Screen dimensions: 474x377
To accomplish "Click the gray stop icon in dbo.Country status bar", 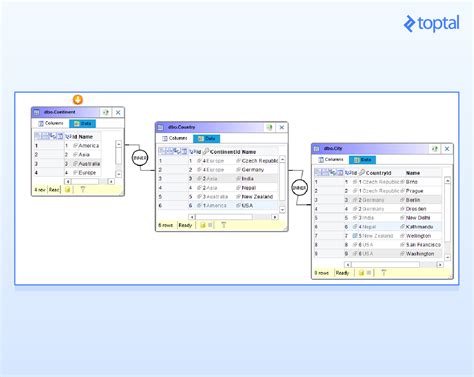I will tap(210, 225).
